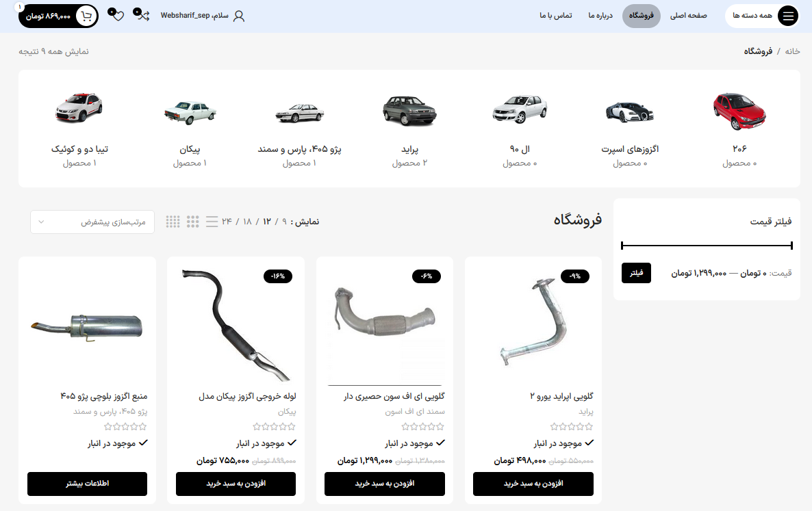Open the shopping cart showing ۸۶۹,۰۰۰ تومان

pyautogui.click(x=58, y=16)
